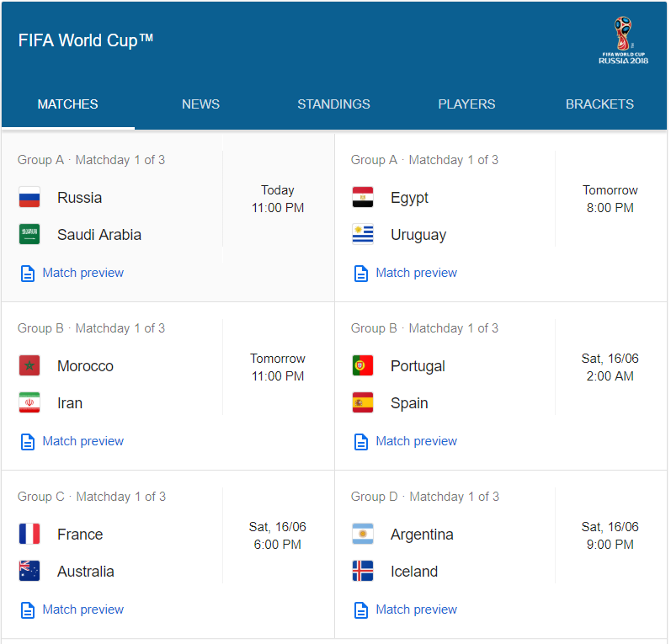Open Match preview for Russia vs Saudi Arabia

click(83, 273)
